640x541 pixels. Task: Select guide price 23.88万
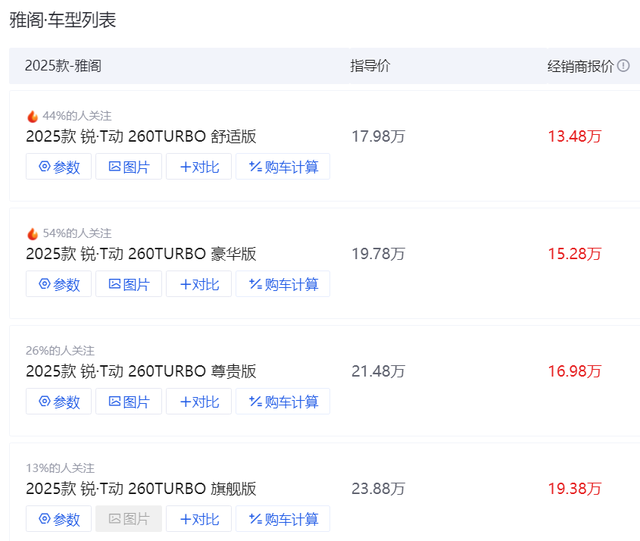coord(378,489)
